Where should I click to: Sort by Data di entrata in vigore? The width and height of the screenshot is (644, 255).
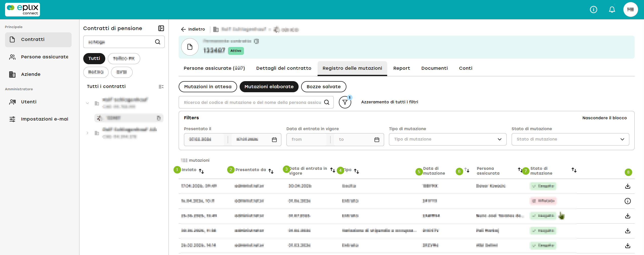pos(333,170)
